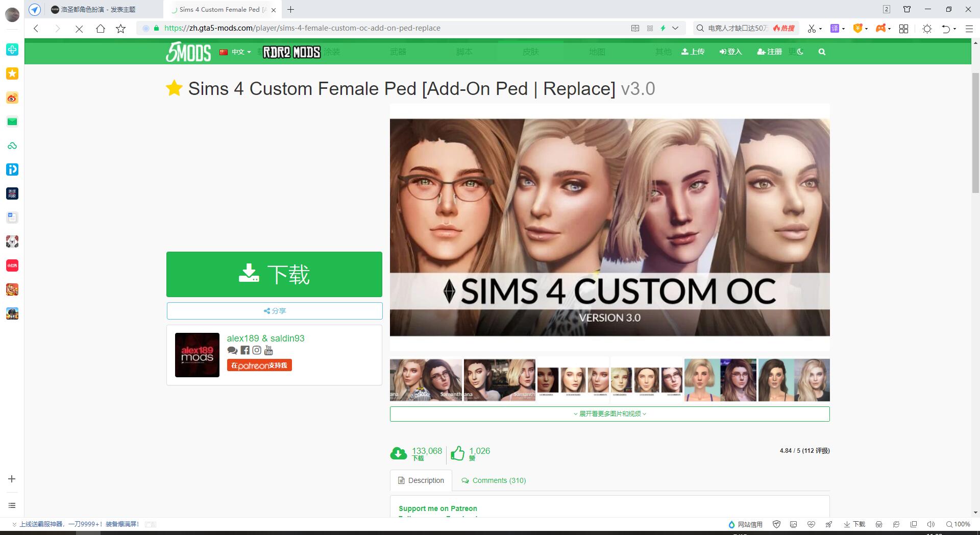
Task: Open the first thumbnail with Samantha
Action: click(x=426, y=380)
